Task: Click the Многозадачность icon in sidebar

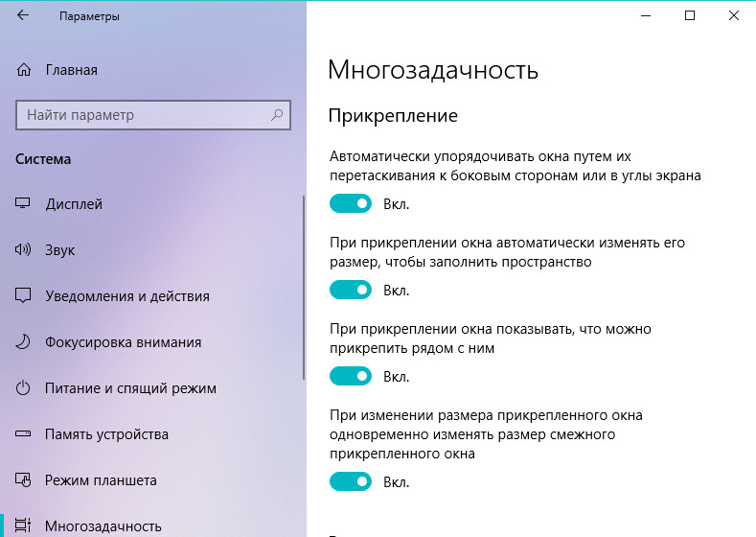Action: [23, 525]
